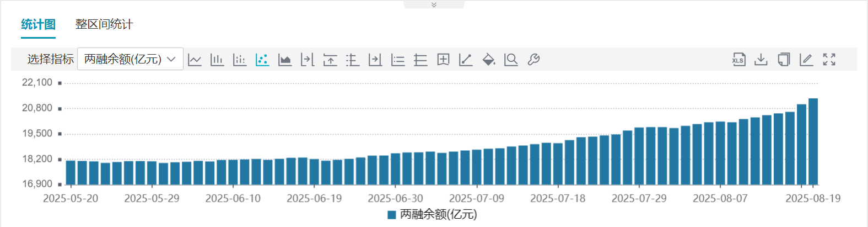Switch to line chart icon
Image resolution: width=868 pixels, height=227 pixels.
195,60
